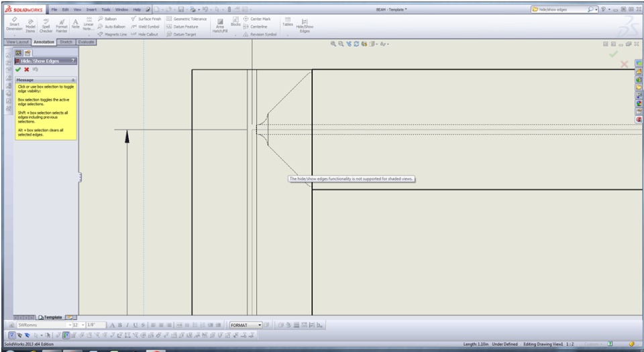Switch to the View Layout tab
644x352 pixels.
[x=17, y=42]
